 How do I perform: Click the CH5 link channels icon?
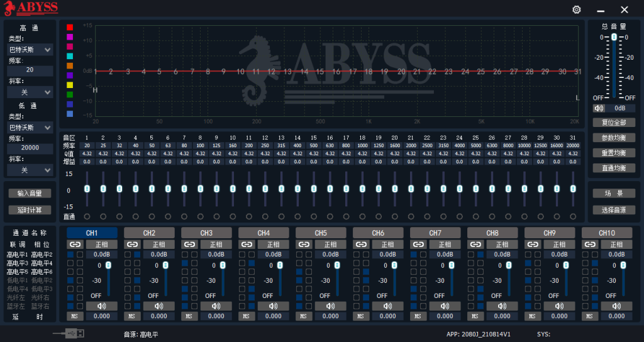click(304, 245)
